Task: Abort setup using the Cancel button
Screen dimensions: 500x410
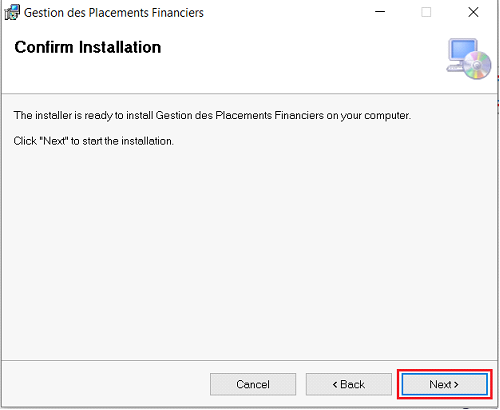Action: pyautogui.click(x=253, y=384)
